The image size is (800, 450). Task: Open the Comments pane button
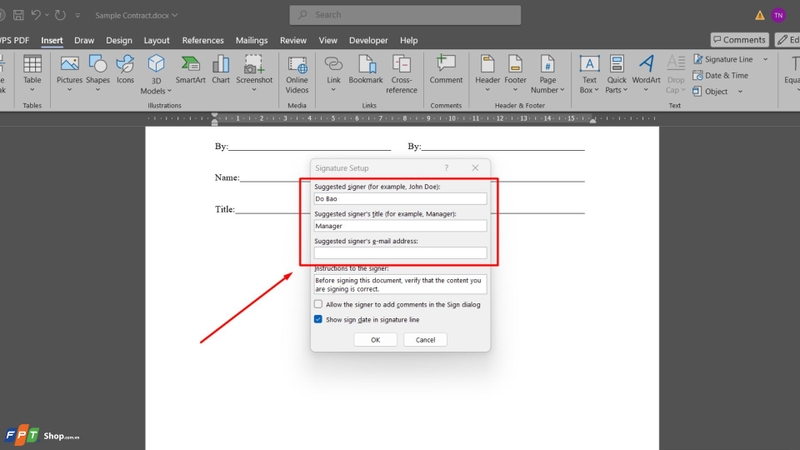point(739,40)
